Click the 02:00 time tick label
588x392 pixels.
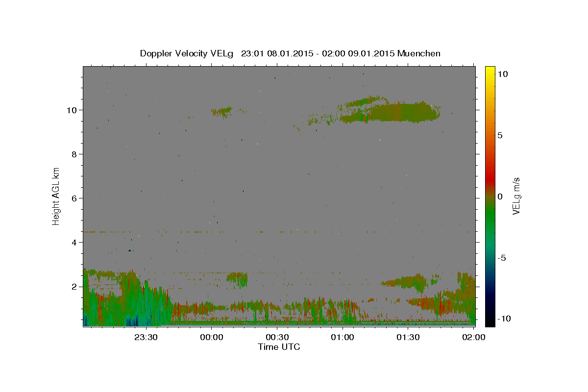pos(474,337)
